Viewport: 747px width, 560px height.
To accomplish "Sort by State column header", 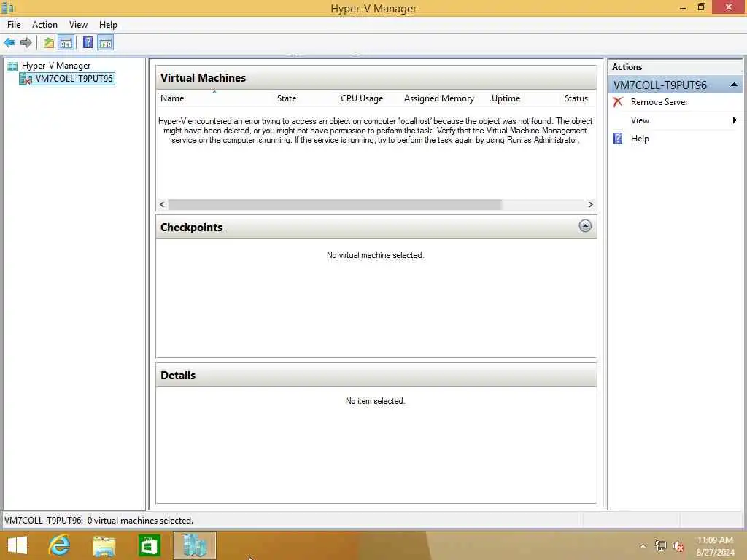I will [x=287, y=98].
